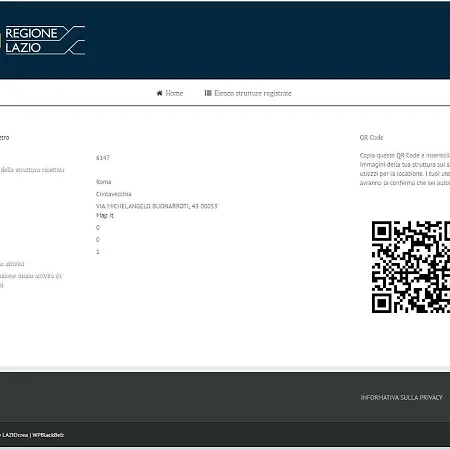The height and width of the screenshot is (450, 450).
Task: Click the QR code instructions paragraph
Action: (405, 169)
